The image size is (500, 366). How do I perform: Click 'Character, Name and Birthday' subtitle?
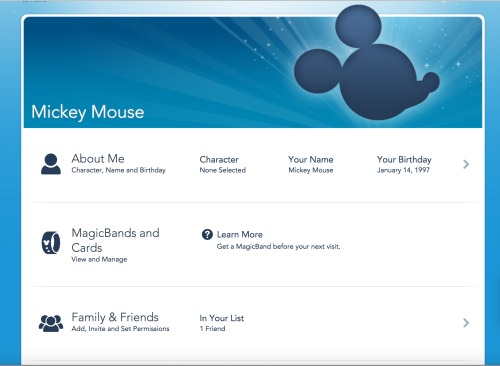(x=119, y=170)
